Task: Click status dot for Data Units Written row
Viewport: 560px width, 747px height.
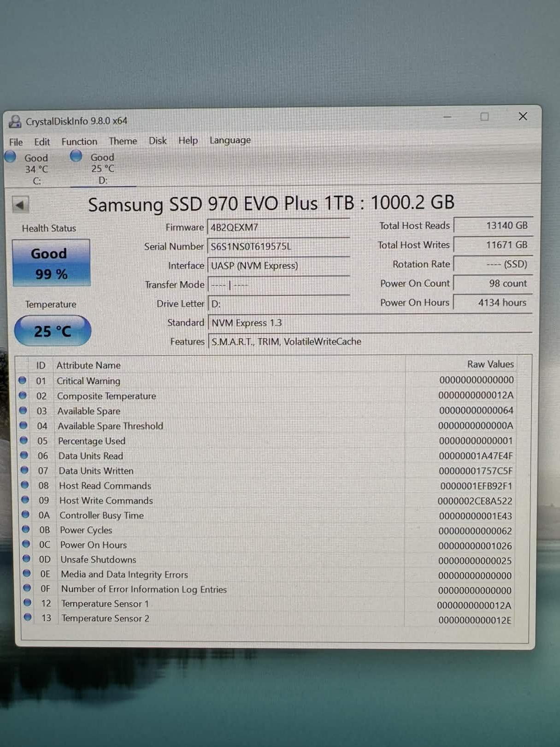Action: [x=24, y=470]
